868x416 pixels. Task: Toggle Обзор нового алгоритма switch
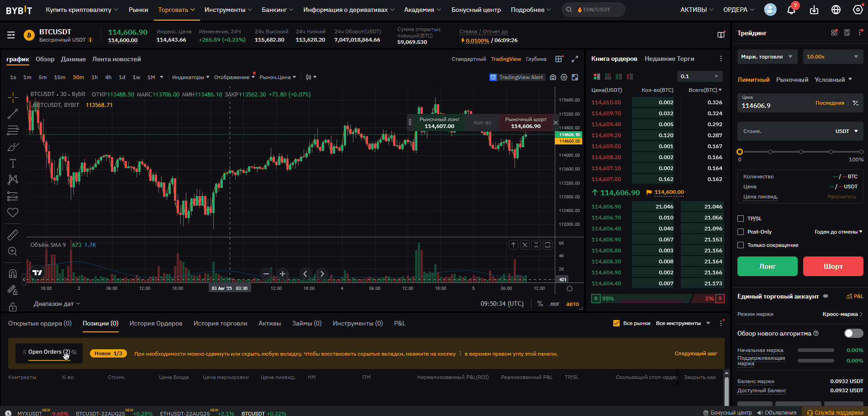point(853,333)
